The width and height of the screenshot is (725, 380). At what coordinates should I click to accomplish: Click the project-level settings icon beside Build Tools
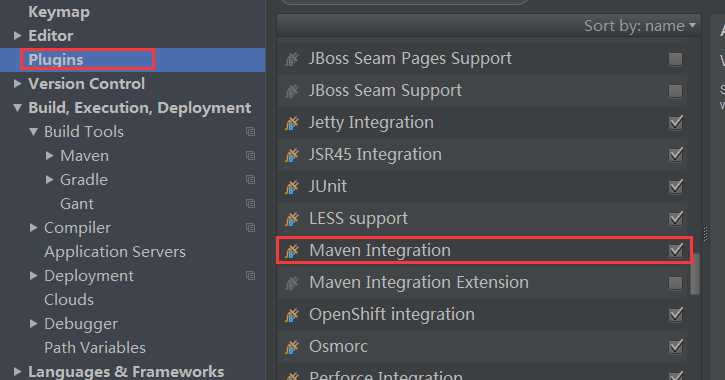click(x=250, y=132)
